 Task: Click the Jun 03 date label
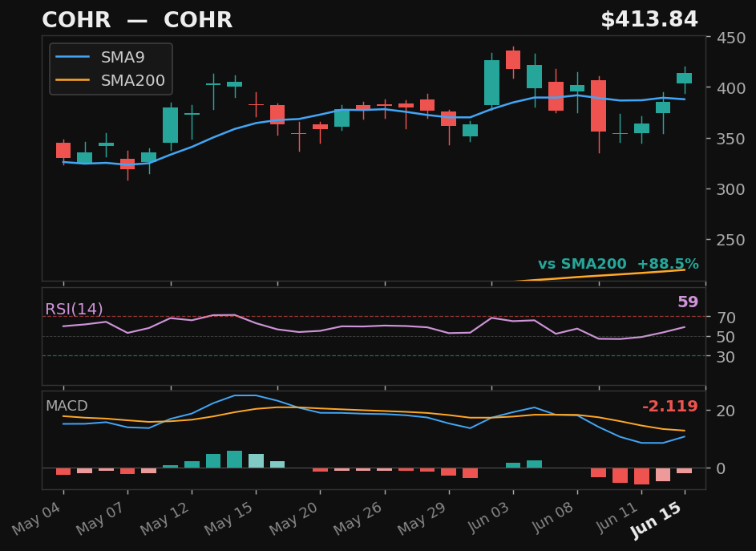coord(488,517)
